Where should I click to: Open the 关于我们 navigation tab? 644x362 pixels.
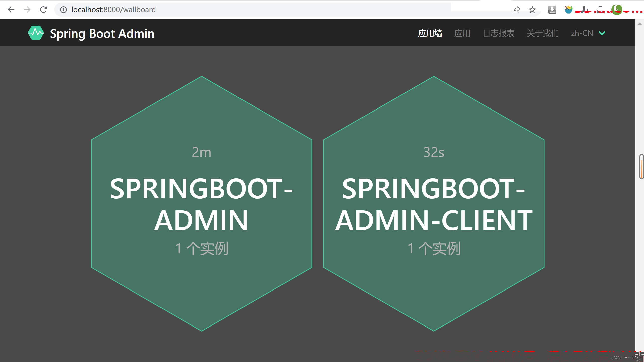pyautogui.click(x=543, y=33)
